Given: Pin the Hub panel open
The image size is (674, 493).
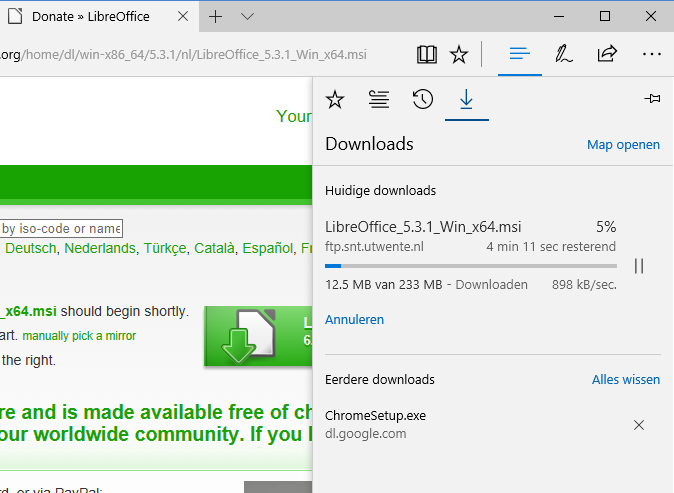Looking at the screenshot, I should (652, 99).
